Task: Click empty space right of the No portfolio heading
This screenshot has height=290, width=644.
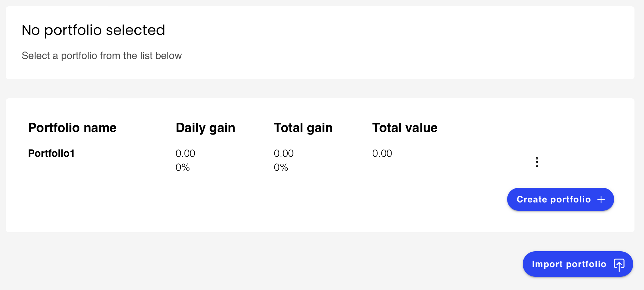Action: click(381, 30)
